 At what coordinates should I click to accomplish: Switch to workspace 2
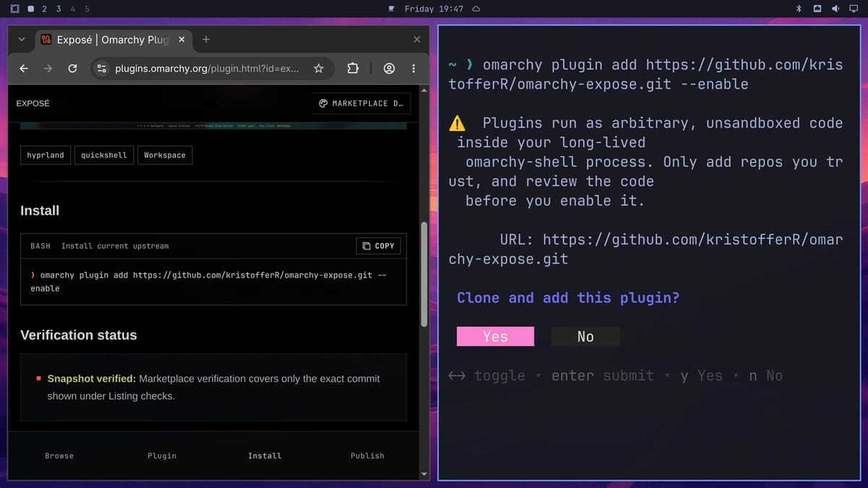pos(45,9)
